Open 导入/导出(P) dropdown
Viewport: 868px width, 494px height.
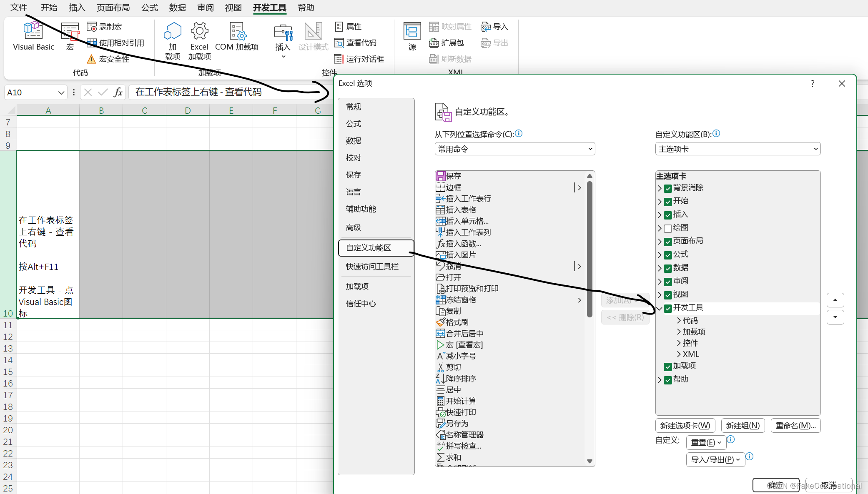715,460
